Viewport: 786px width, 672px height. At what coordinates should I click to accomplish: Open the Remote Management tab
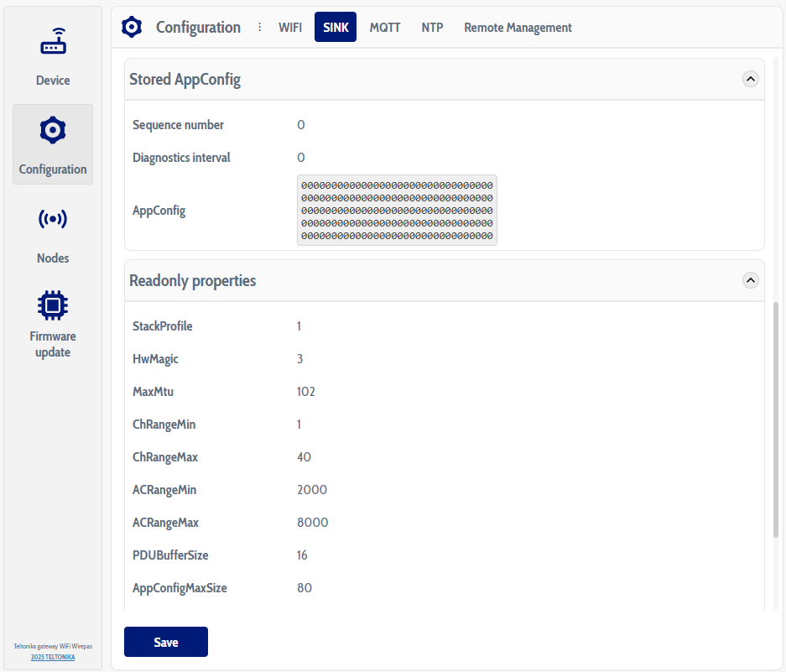(x=518, y=27)
